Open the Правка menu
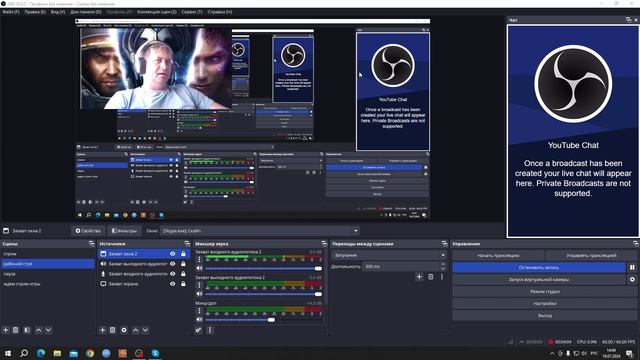Screen dimensions: 640x360 35,12
